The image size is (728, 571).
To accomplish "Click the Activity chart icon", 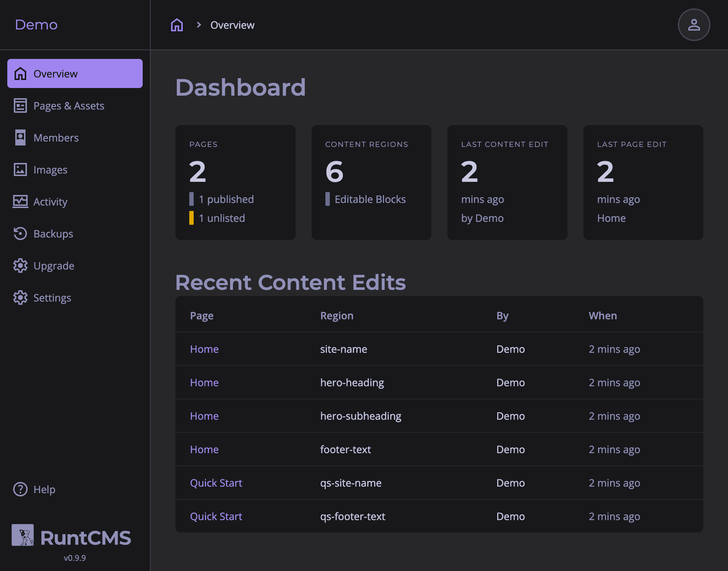I will (x=20, y=201).
